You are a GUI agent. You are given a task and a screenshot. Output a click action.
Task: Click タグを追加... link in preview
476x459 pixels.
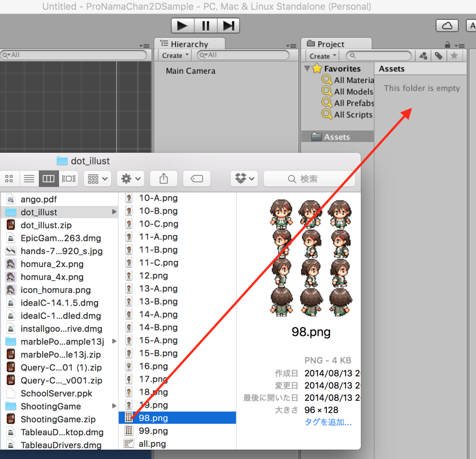tap(328, 422)
